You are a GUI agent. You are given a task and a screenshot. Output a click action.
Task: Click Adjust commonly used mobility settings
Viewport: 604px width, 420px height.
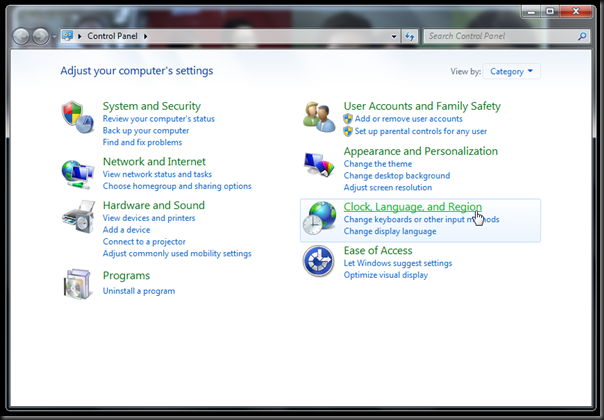click(x=177, y=254)
